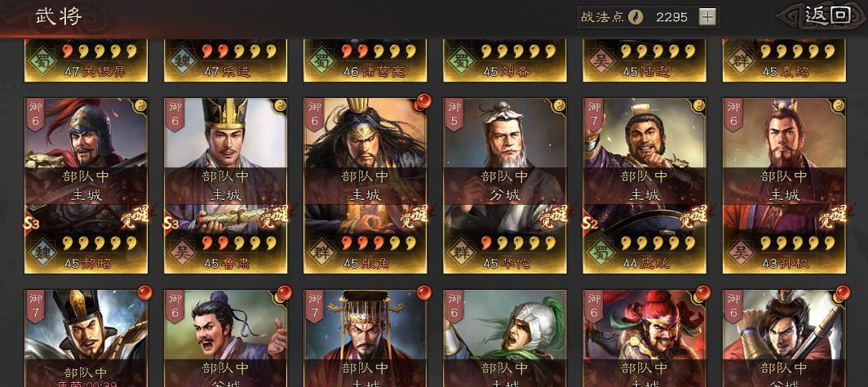Click the S2 season badge on 庞统
Screen dimensions: 868x387
(590, 223)
